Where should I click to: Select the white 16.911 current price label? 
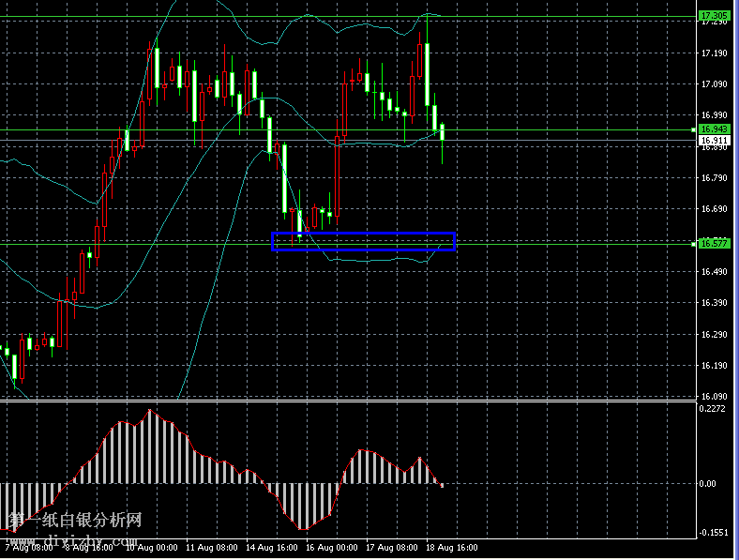[x=714, y=139]
